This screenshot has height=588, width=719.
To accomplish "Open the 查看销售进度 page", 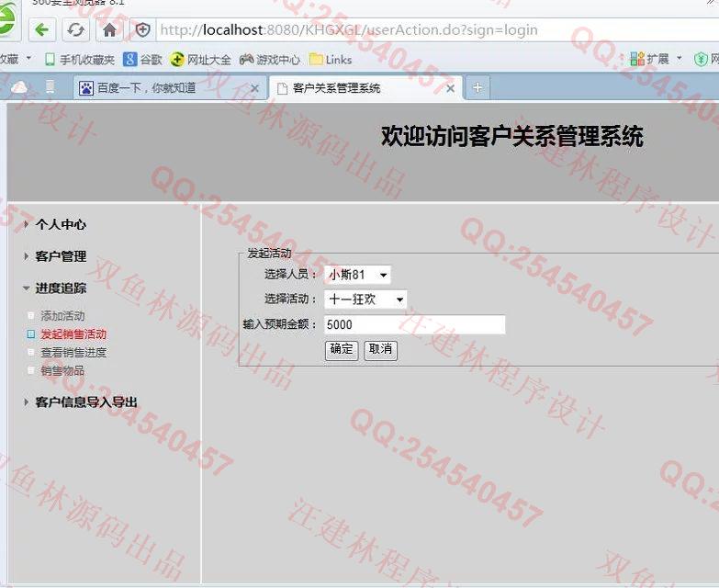I will (73, 353).
